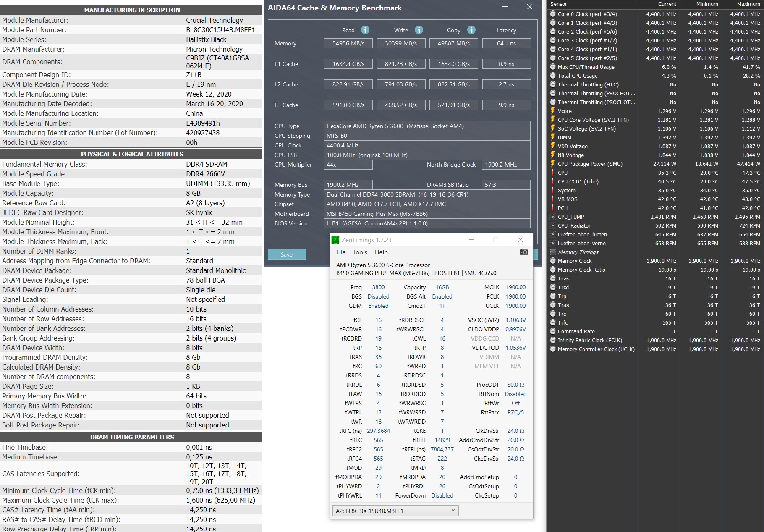Click the ZenTimings green Z icon in titlebar
Screen dimensions: 764x532
click(x=336, y=240)
